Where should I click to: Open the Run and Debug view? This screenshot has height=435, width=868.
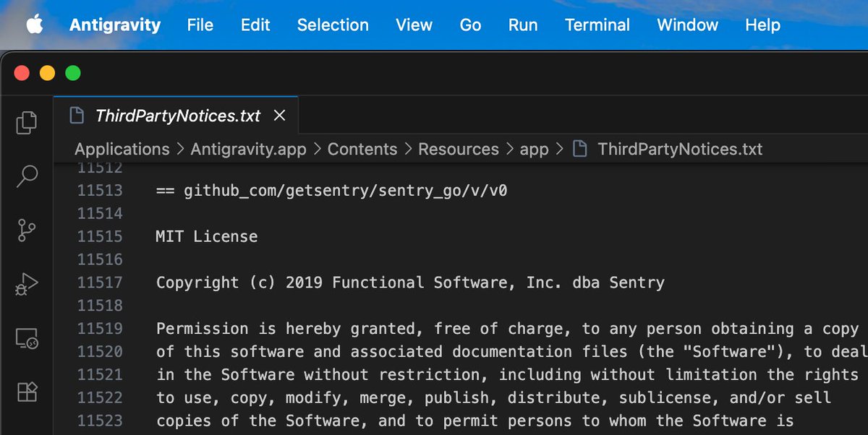(27, 284)
